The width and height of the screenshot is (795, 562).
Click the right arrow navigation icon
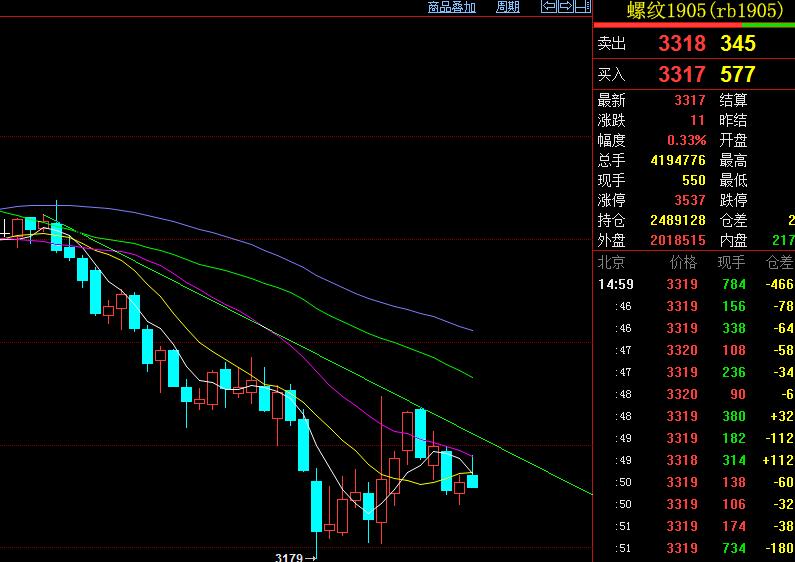[x=565, y=6]
